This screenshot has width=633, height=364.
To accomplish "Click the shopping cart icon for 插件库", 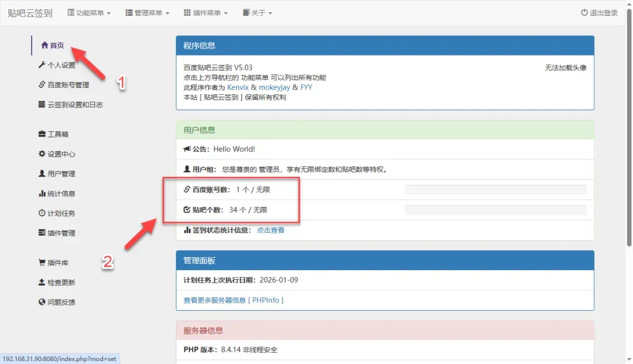I will pos(42,263).
